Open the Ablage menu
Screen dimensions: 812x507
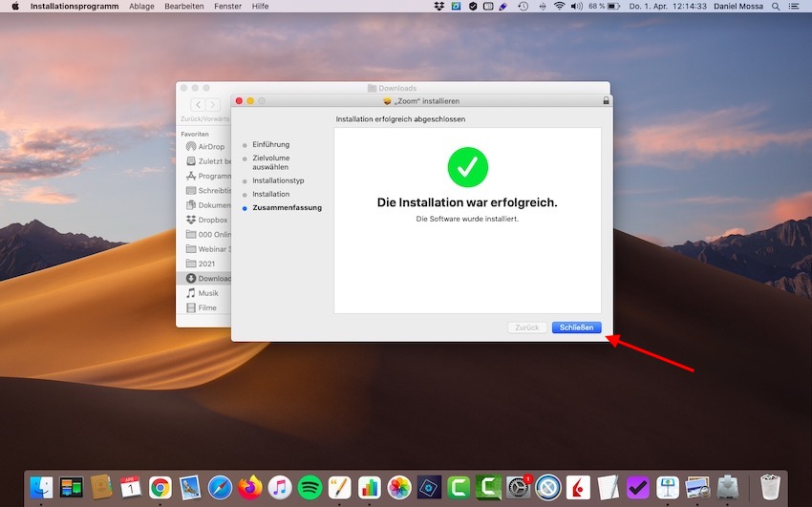point(141,7)
